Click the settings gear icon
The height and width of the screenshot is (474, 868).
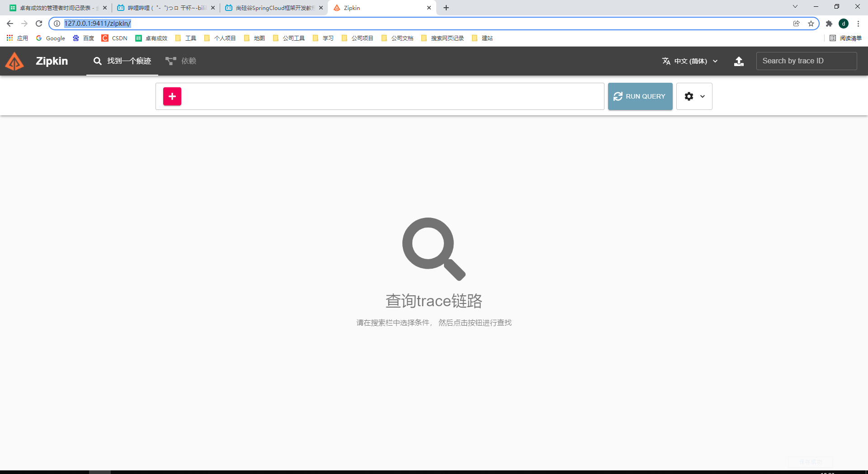pyautogui.click(x=689, y=96)
